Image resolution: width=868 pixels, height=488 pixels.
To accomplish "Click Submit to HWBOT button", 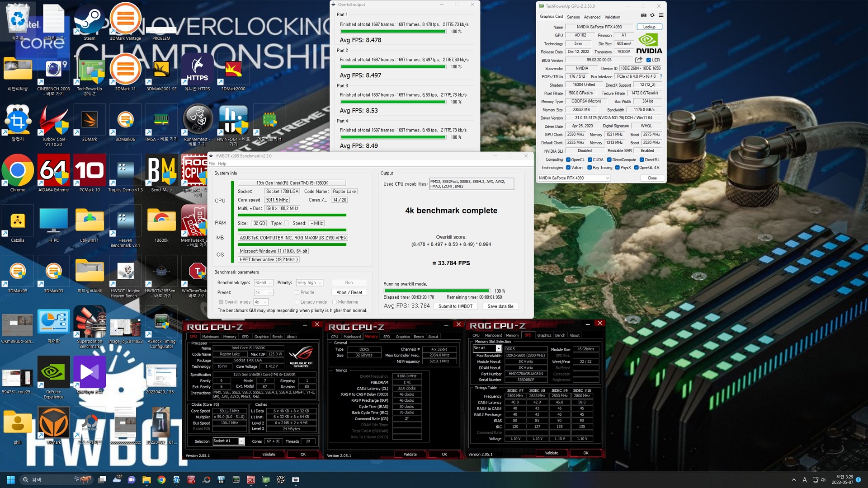I will click(455, 306).
